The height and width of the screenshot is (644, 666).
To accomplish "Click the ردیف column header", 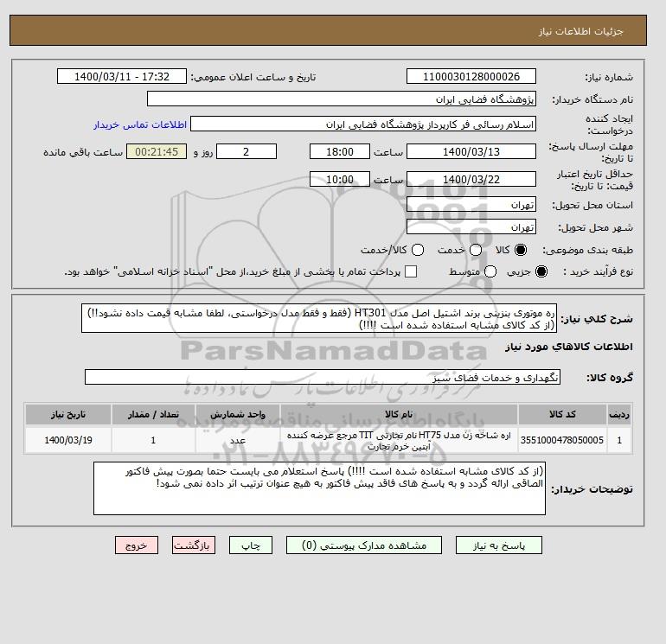I will 619,414.
